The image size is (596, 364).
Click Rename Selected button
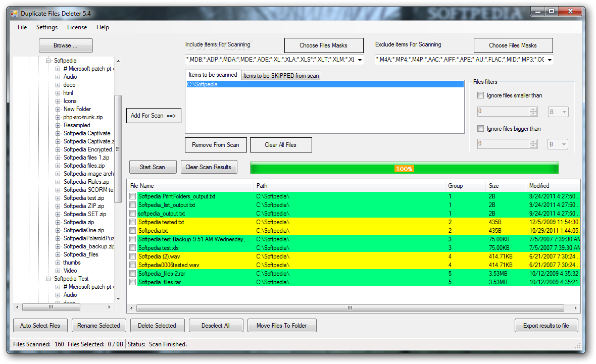98,326
